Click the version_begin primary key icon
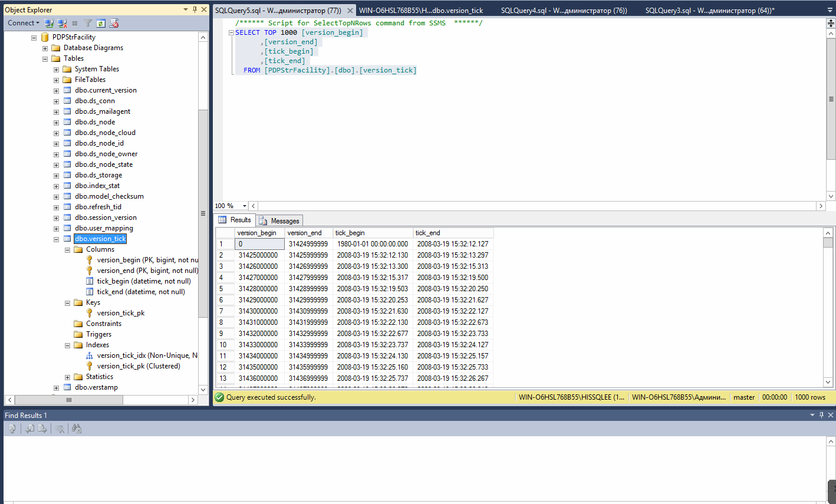The image size is (836, 504). tap(90, 260)
